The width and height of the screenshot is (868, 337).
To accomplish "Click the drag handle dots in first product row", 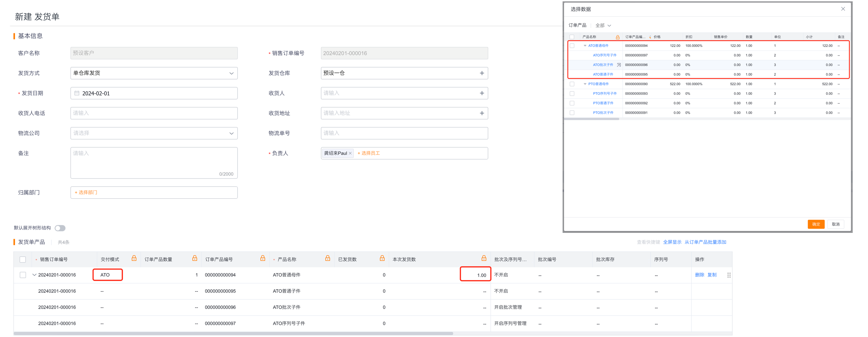I will [x=729, y=275].
